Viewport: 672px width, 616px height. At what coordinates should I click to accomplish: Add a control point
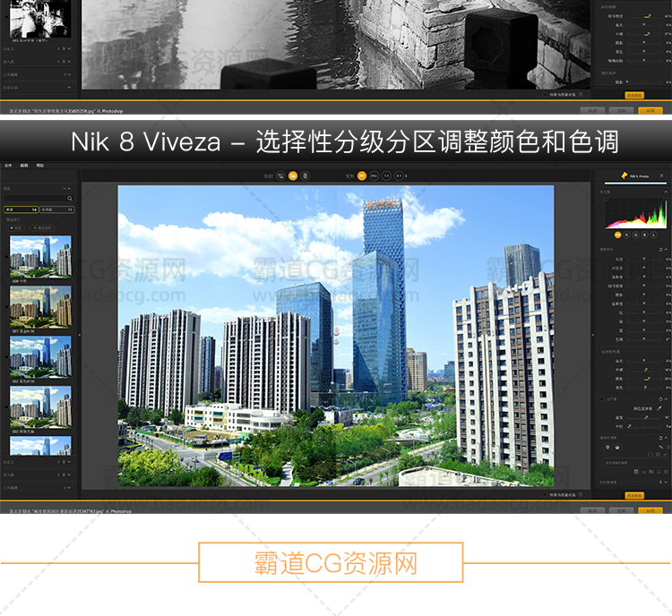point(607,447)
